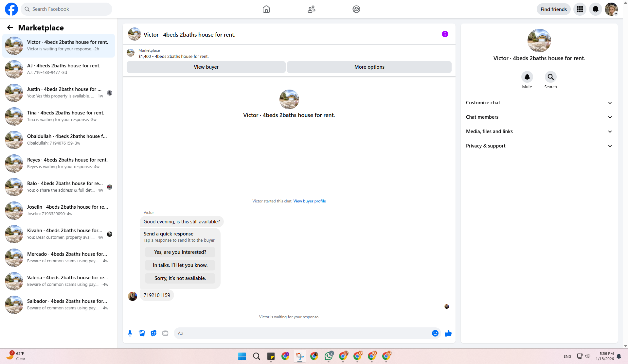Open the volume icon in system tray
628x364 pixels.
pyautogui.click(x=587, y=356)
